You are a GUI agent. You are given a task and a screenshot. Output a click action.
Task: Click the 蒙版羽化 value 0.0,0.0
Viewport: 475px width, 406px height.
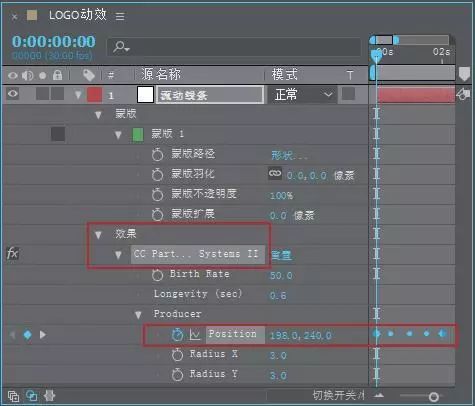click(307, 175)
